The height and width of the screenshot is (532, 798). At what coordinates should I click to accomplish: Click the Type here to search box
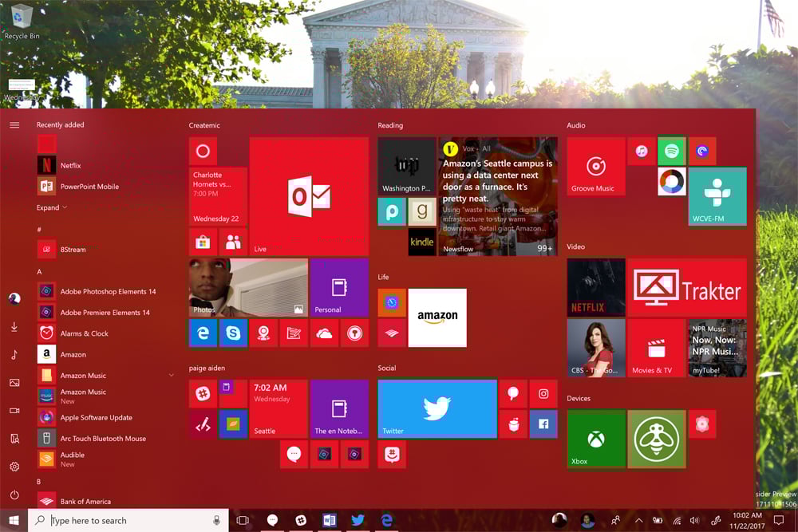pyautogui.click(x=120, y=520)
